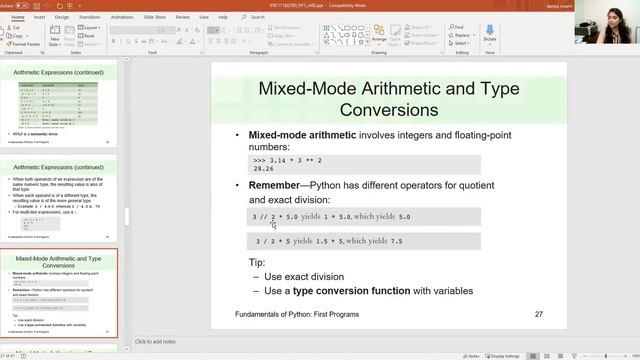This screenshot has height=360, width=640.
Task: Click the Save icon in title bar
Action: coord(37,6)
